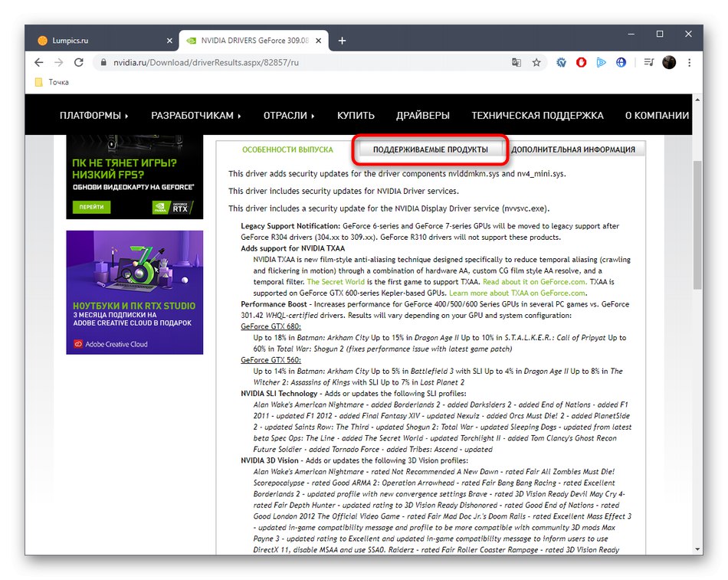Minimize the Chrome window
Image resolution: width=728 pixels, height=580 pixels.
[x=631, y=34]
